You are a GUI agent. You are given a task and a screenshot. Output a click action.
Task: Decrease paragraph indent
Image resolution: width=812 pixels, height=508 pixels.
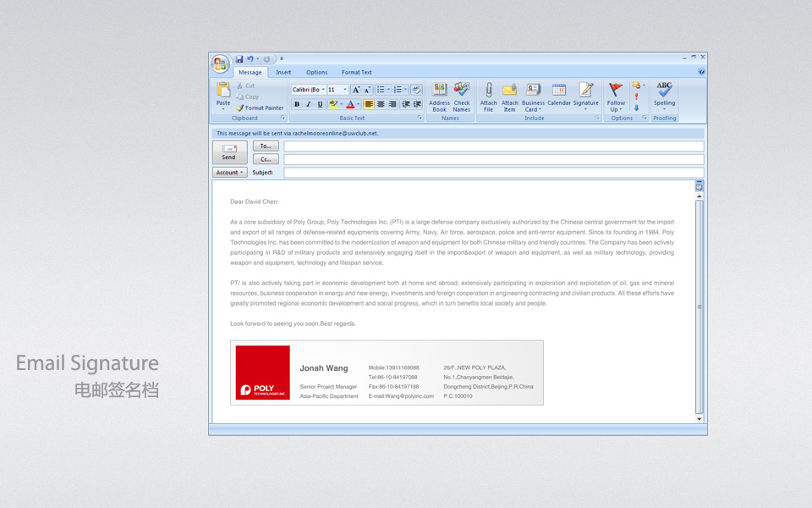click(x=406, y=104)
